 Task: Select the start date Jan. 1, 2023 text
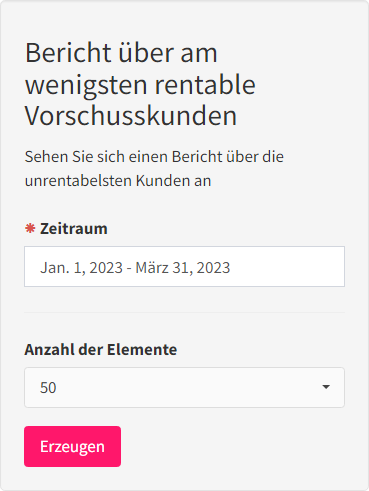click(x=82, y=268)
